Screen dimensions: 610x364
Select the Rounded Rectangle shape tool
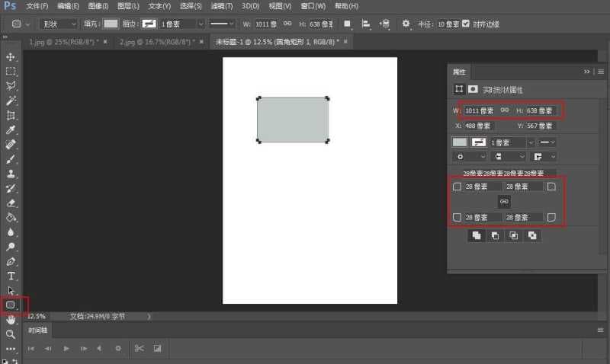[x=11, y=305]
